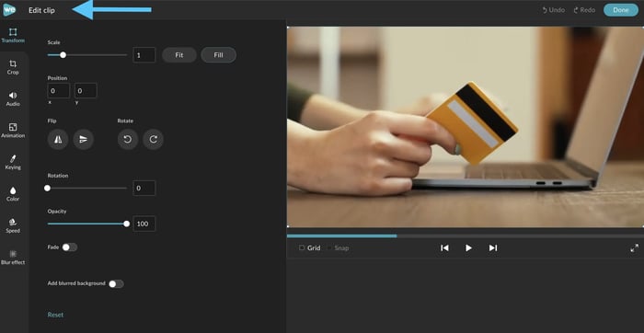Undo the last edit
The image size is (644, 333).
[553, 10]
